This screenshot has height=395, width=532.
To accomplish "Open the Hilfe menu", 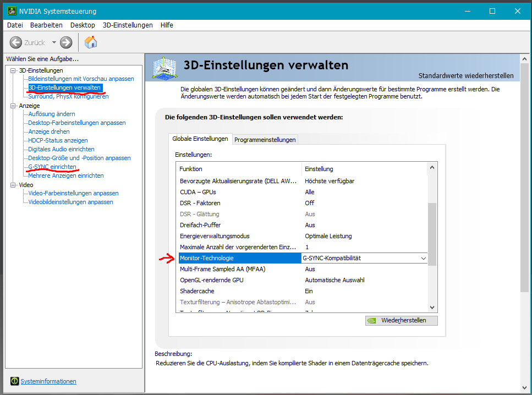I will pyautogui.click(x=167, y=25).
